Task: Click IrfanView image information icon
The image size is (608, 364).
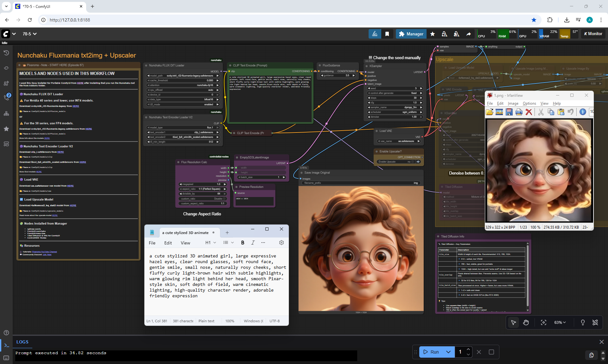Action: point(582,112)
